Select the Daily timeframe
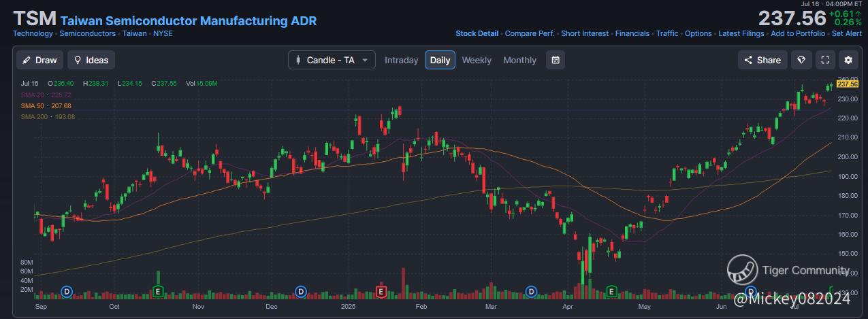 tap(440, 60)
